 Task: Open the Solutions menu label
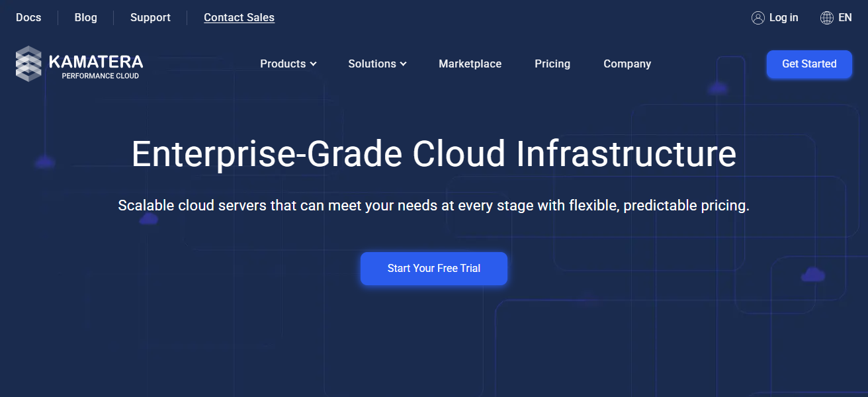[x=372, y=64]
